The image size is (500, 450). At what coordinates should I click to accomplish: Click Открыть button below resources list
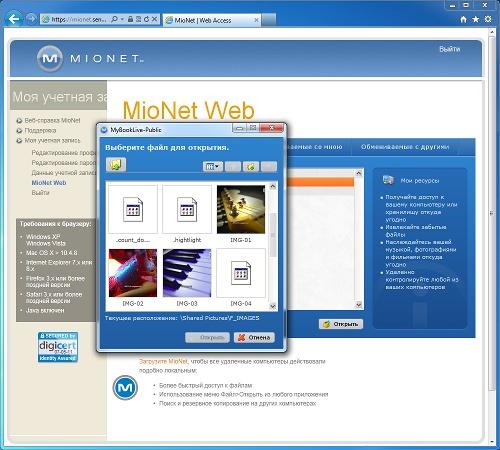341,324
